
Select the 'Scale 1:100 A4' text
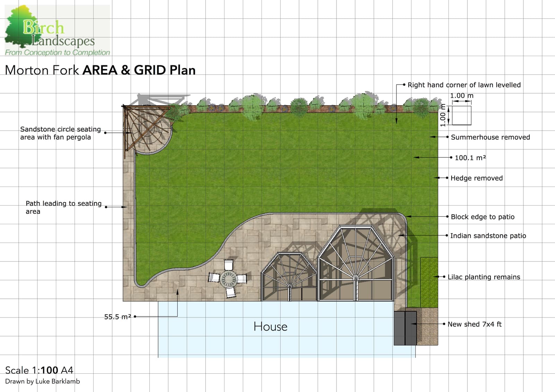[39, 370]
